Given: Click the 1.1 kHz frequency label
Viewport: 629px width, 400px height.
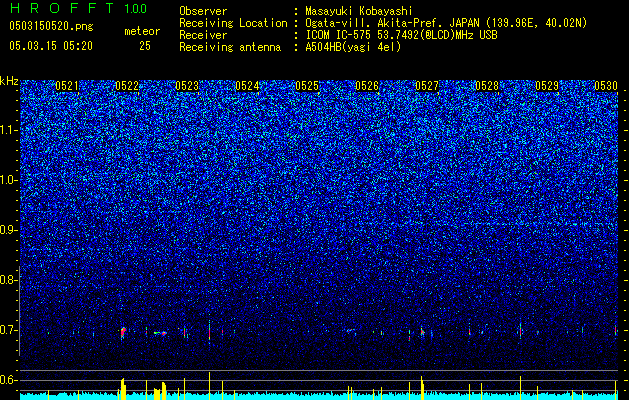Looking at the screenshot, I should pos(8,130).
